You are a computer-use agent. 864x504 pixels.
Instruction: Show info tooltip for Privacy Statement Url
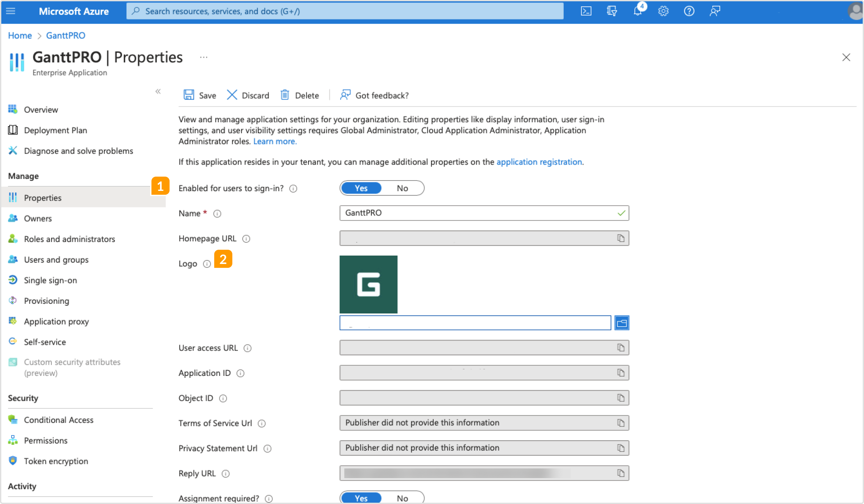click(x=267, y=448)
